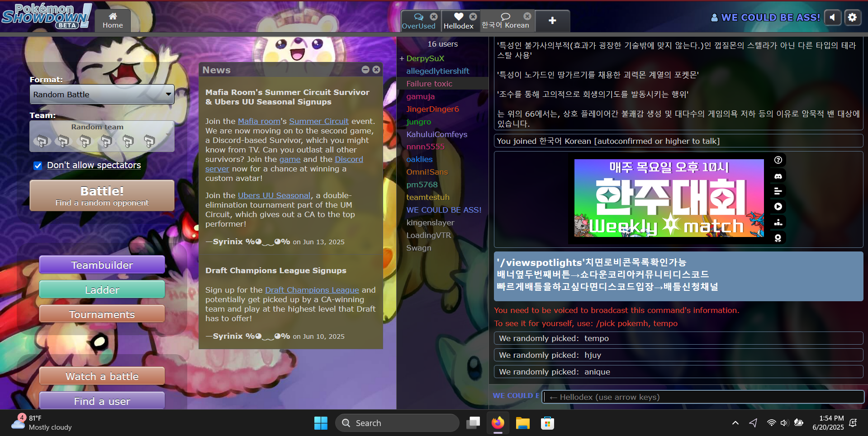Viewport: 868px width, 436px height.
Task: Open the Windows Start menu
Action: pyautogui.click(x=321, y=423)
